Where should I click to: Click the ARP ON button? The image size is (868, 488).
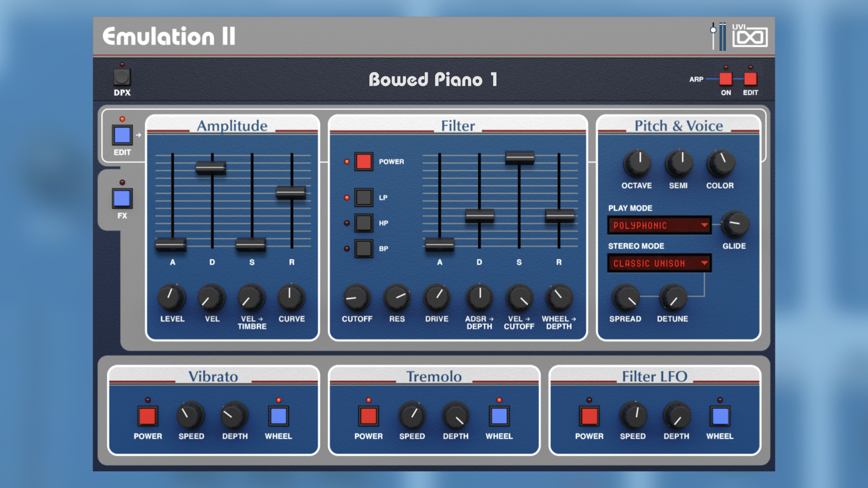click(726, 79)
